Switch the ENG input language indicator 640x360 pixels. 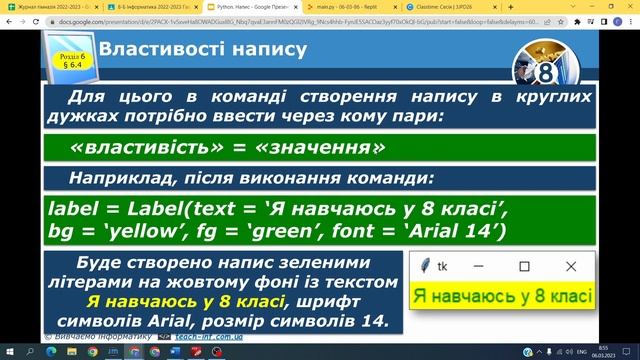coord(582,352)
